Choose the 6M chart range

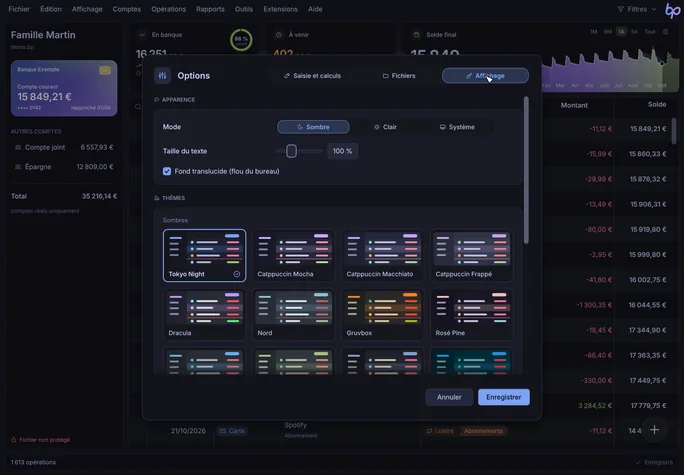pos(607,32)
